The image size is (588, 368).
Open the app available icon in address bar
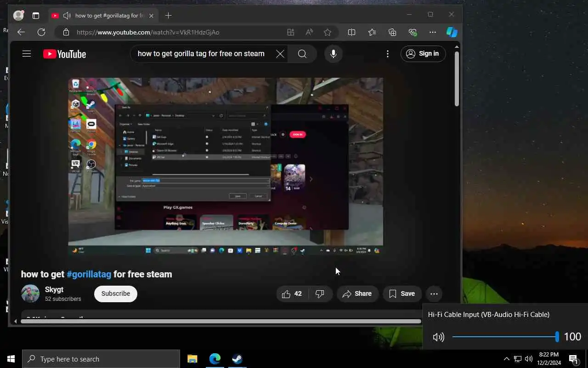290,32
